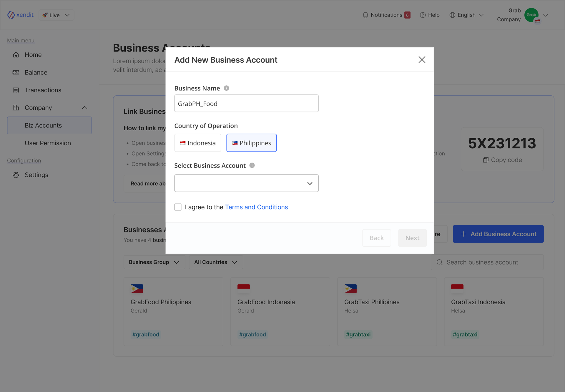Open the Transactions menu item
Screen dimensions: 565x392
coord(43,90)
